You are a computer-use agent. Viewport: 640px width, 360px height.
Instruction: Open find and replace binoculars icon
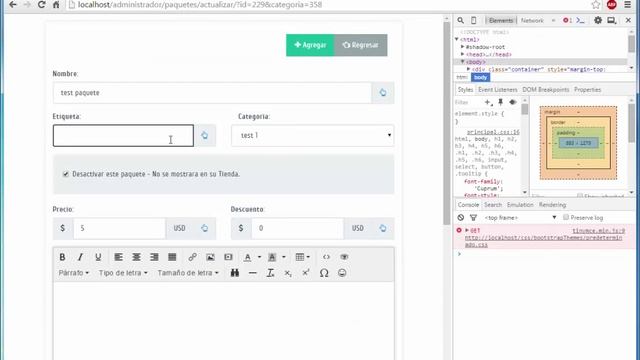point(235,273)
